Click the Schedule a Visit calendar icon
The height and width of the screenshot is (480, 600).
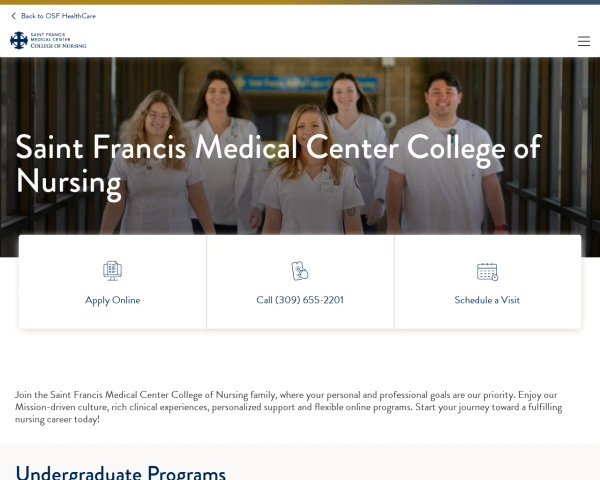487,271
